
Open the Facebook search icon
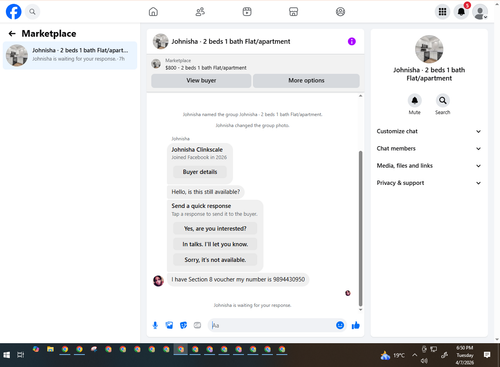(32, 12)
